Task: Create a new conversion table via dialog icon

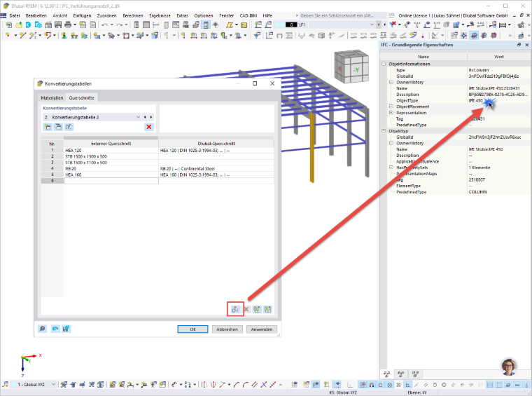Action: click(48, 127)
